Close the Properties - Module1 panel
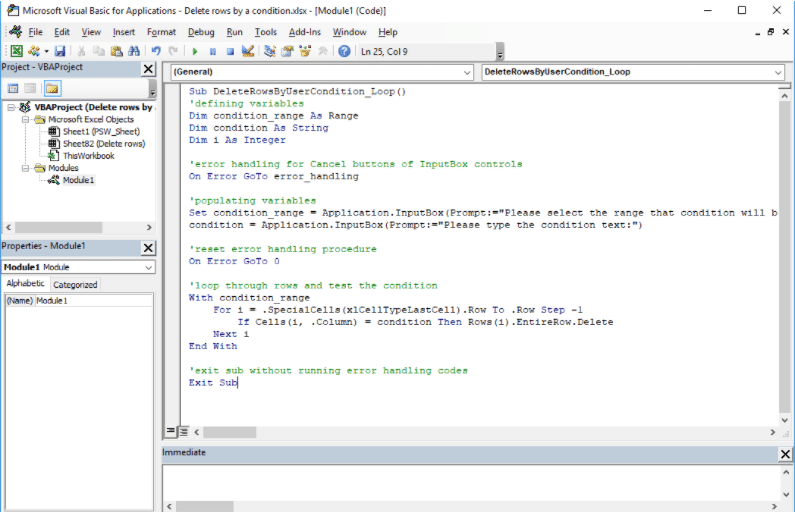The width and height of the screenshot is (795, 512). tap(148, 247)
